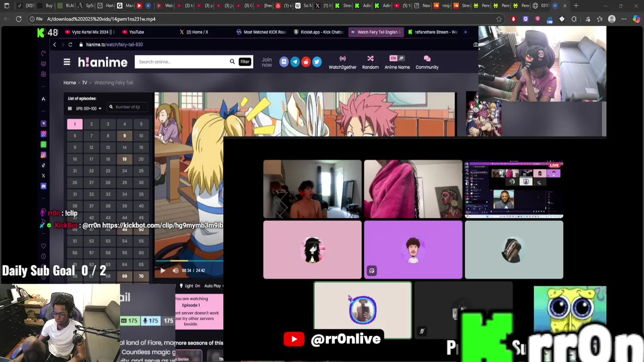Click the back arrow next to hianime.to address

(x=54, y=44)
